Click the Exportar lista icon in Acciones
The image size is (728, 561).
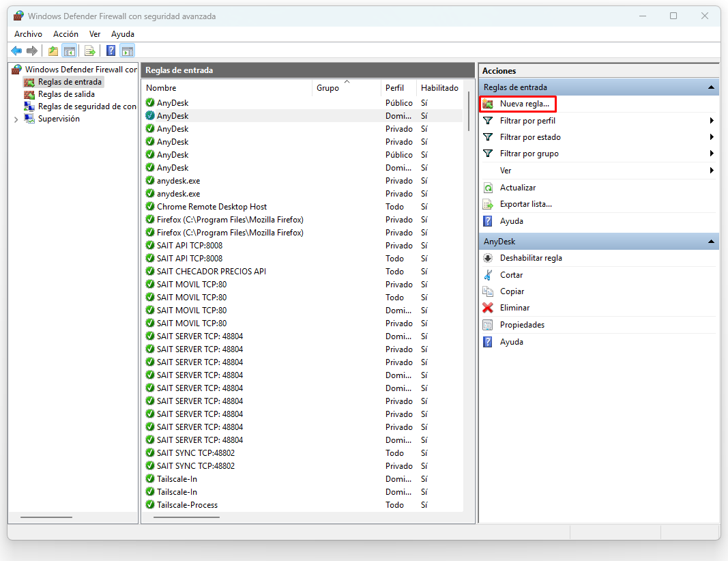pyautogui.click(x=488, y=204)
